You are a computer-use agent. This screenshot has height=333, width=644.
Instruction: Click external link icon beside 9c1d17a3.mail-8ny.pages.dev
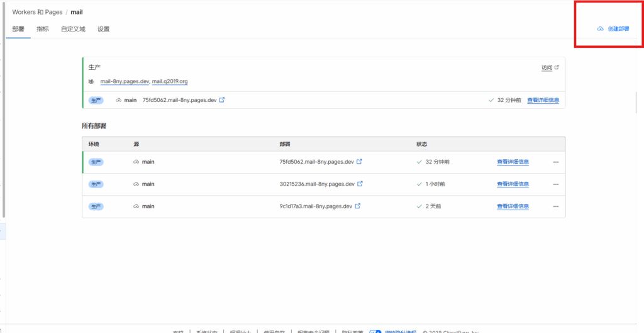coord(357,206)
